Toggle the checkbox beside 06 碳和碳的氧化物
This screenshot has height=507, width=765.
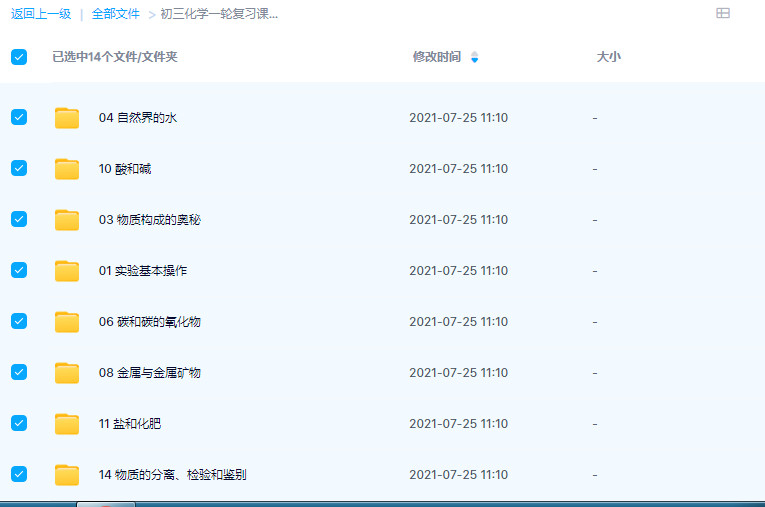[19, 321]
